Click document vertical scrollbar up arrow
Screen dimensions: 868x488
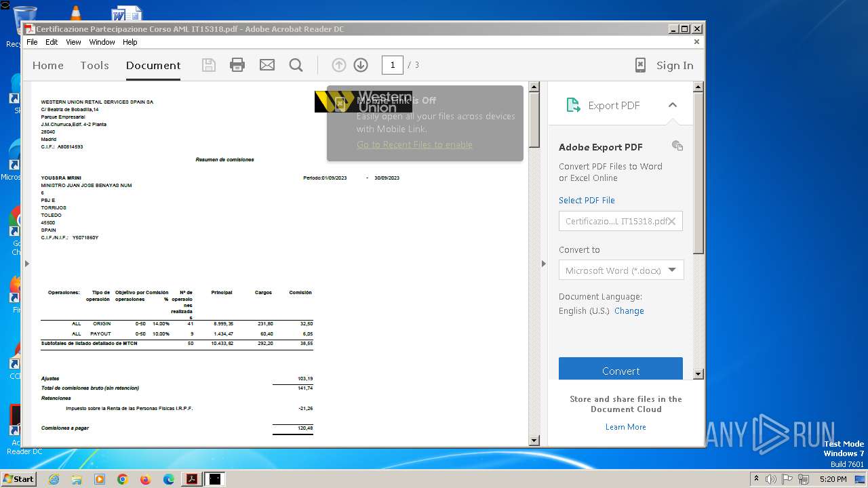click(x=534, y=87)
